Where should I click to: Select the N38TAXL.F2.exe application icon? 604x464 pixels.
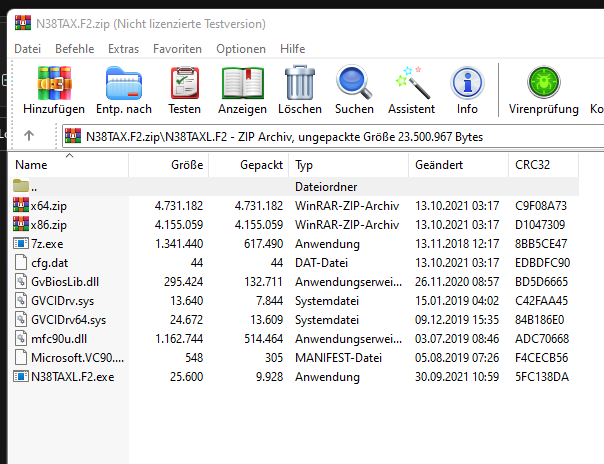(x=21, y=376)
